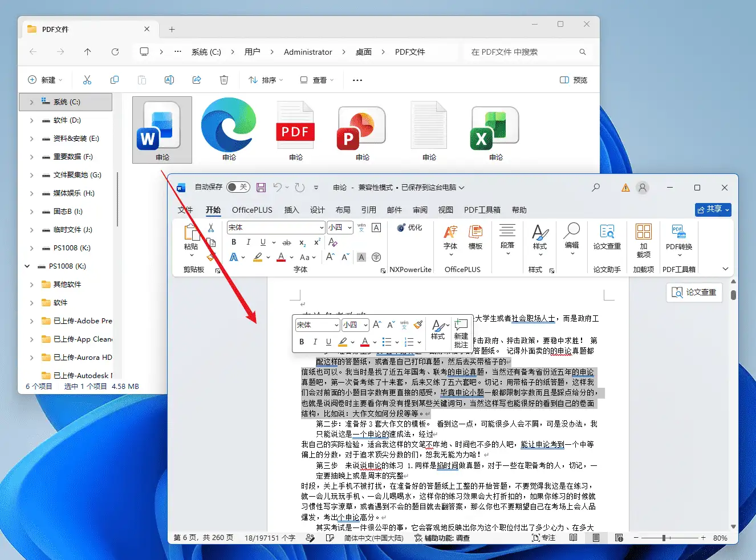Viewport: 756px width, 560px height.
Task: Collapse the Word ribbon with chevron
Action: pos(725,269)
